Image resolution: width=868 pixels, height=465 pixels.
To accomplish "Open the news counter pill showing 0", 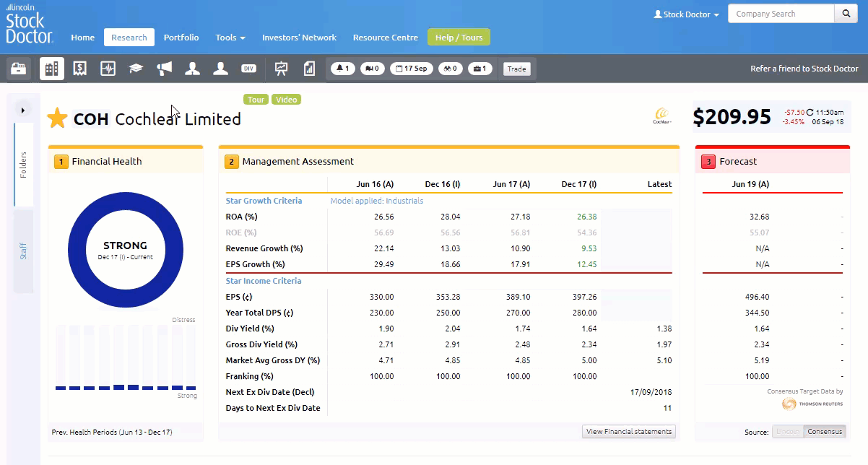I will click(x=373, y=69).
